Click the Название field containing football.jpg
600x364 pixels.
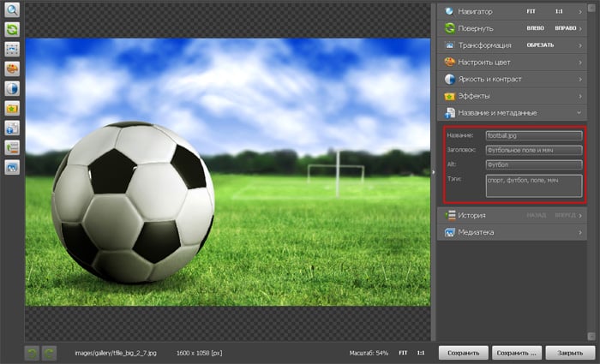pyautogui.click(x=533, y=135)
